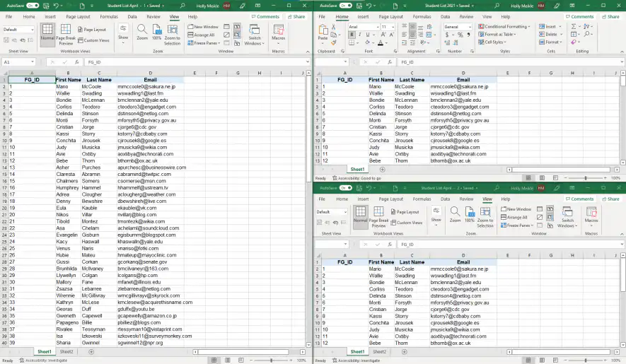This screenshot has width=626, height=364.
Task: Click Split window icon in April - 1 window
Action: pos(226,27)
